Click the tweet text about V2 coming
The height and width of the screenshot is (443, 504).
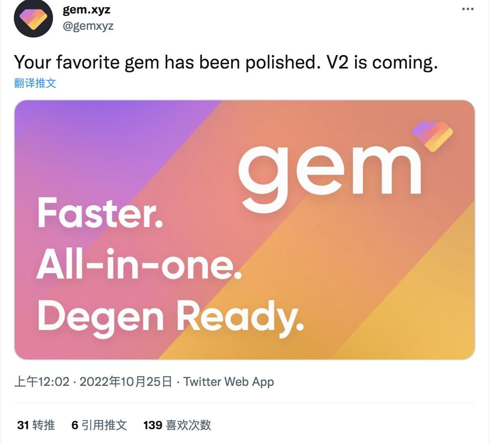point(226,62)
